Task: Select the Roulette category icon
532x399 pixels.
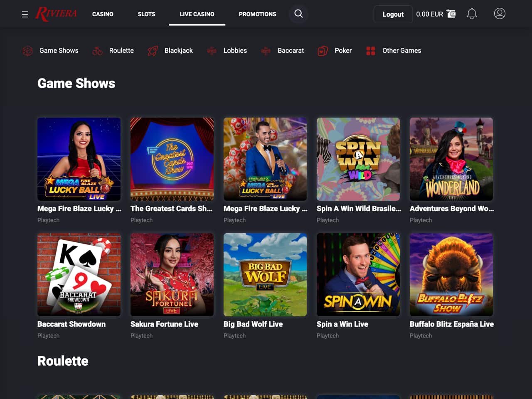Action: (97, 51)
